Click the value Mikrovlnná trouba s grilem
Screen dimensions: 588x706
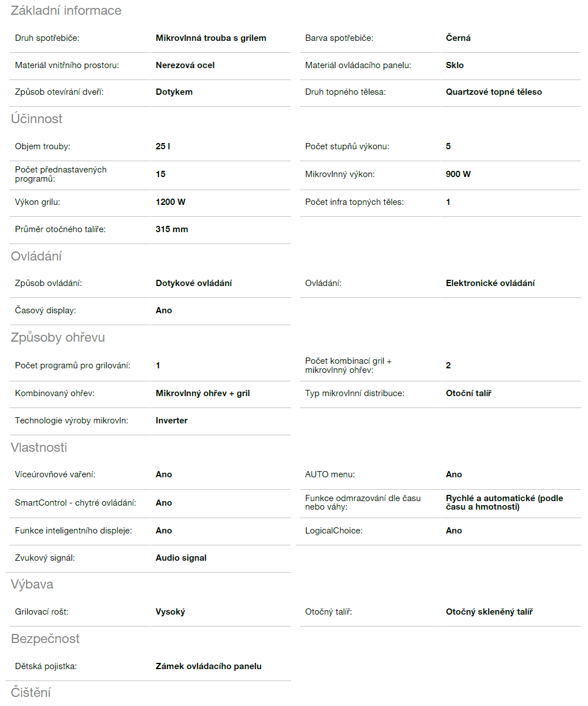pos(211,38)
